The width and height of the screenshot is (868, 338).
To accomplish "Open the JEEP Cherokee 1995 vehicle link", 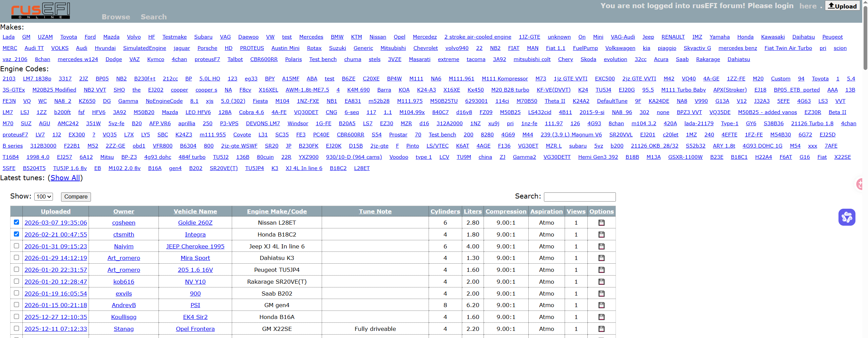I will tap(195, 247).
